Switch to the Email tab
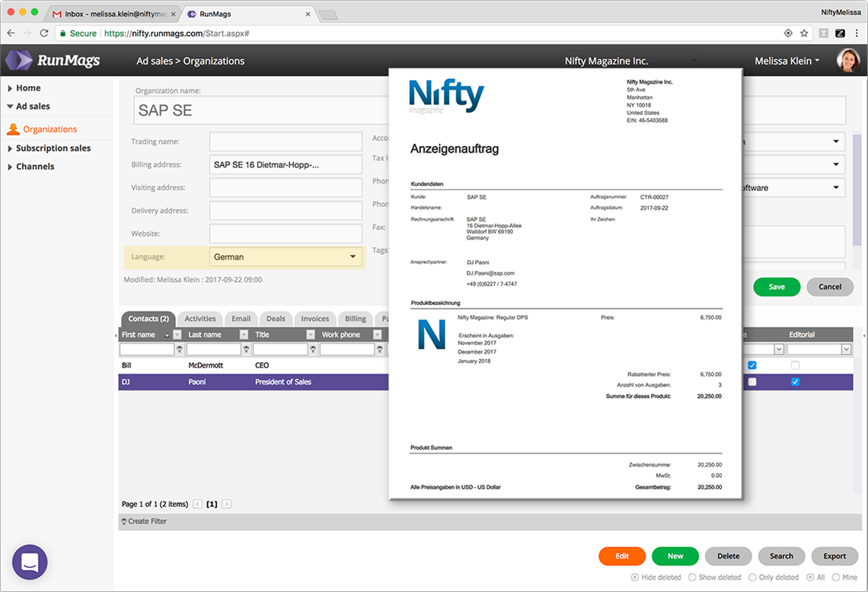This screenshot has width=868, height=592. [x=241, y=319]
